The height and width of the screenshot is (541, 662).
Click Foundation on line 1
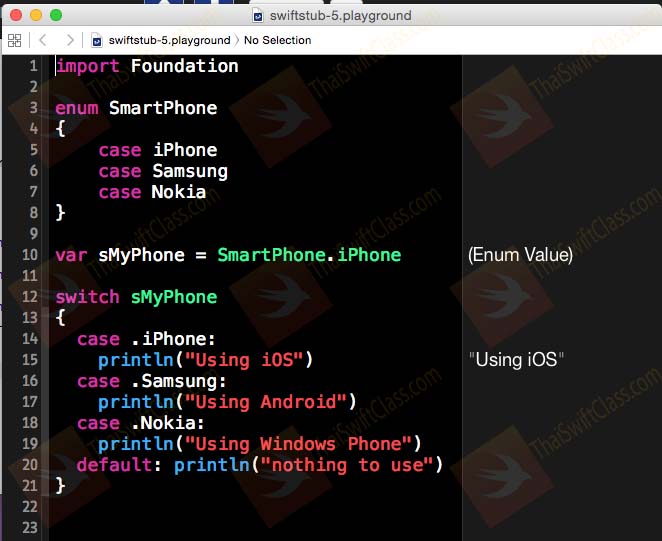click(x=184, y=66)
